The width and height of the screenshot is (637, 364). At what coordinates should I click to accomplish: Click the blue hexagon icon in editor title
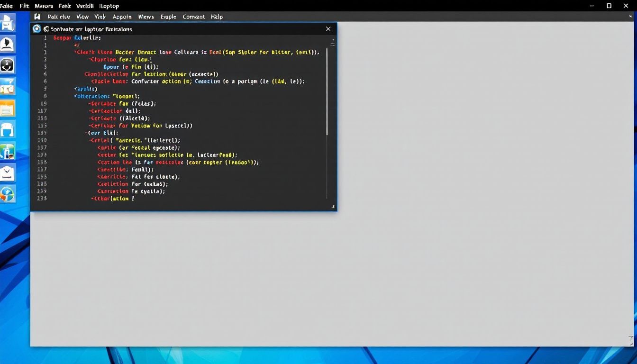click(37, 29)
